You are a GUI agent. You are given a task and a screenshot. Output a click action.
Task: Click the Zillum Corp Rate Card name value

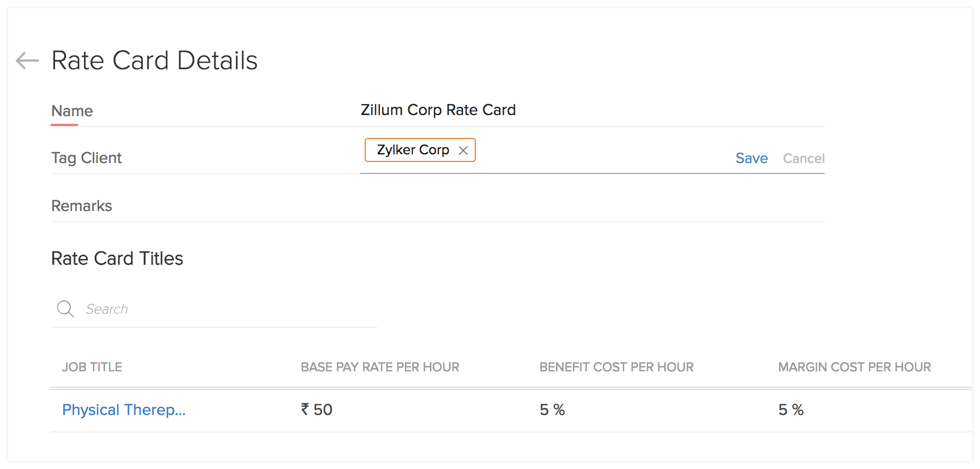(438, 110)
